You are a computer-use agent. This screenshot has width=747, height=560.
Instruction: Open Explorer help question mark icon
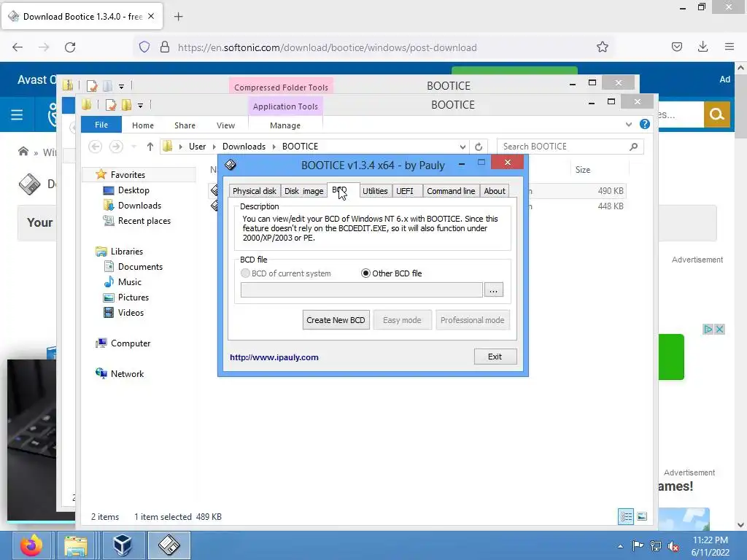tap(645, 124)
